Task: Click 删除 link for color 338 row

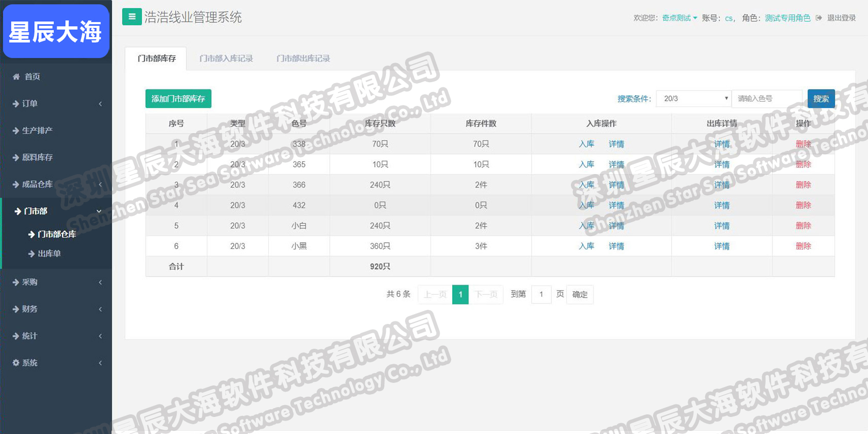Action: coord(803,144)
